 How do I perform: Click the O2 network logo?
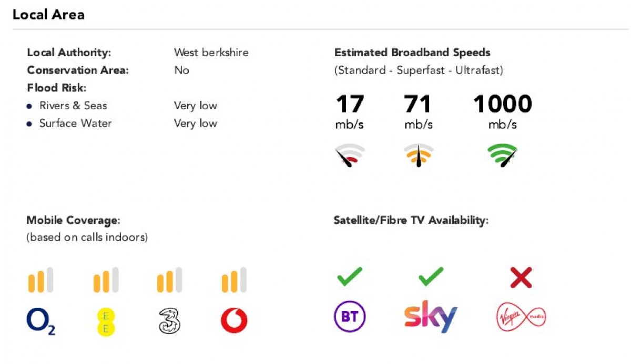coord(40,321)
